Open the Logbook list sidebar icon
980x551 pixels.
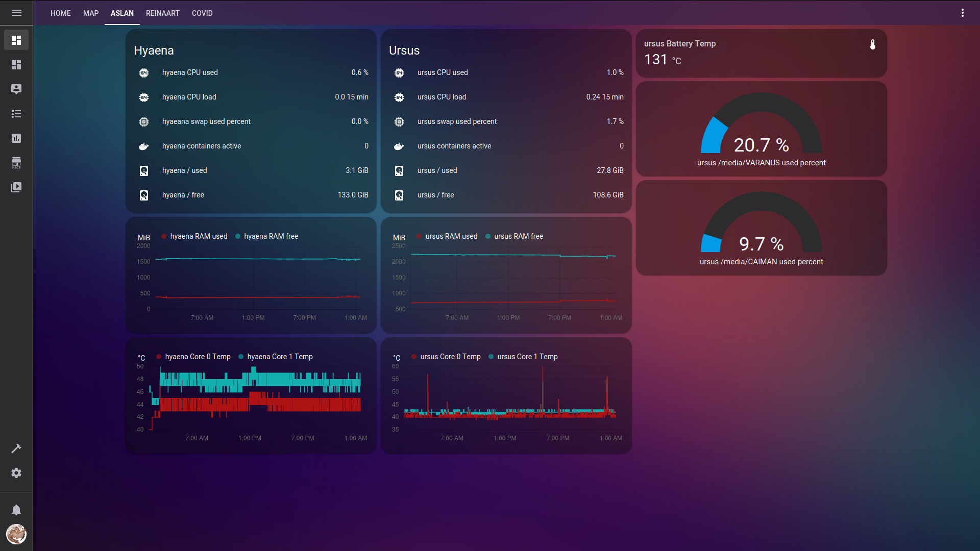coord(16,114)
